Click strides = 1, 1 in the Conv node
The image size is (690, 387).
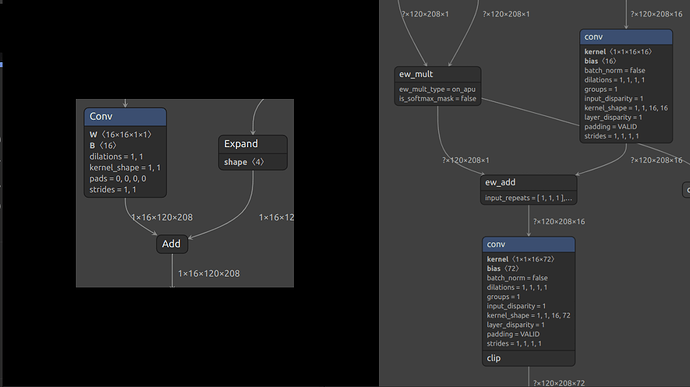[113, 190]
